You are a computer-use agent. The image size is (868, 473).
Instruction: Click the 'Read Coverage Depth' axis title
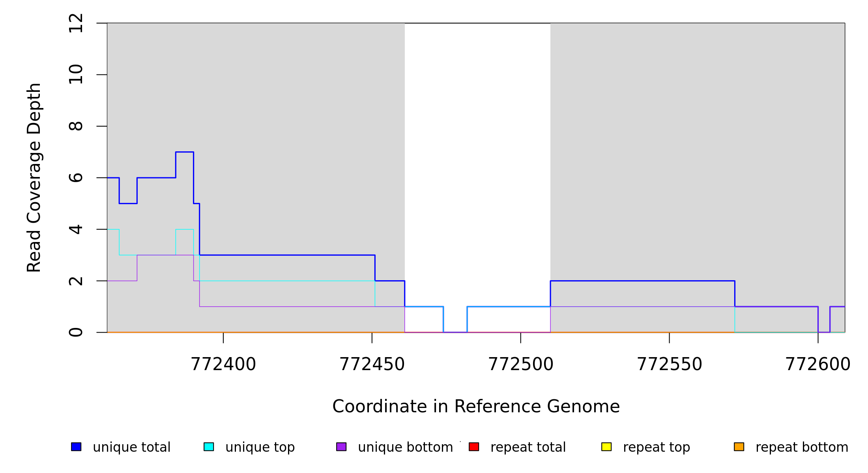click(x=34, y=177)
